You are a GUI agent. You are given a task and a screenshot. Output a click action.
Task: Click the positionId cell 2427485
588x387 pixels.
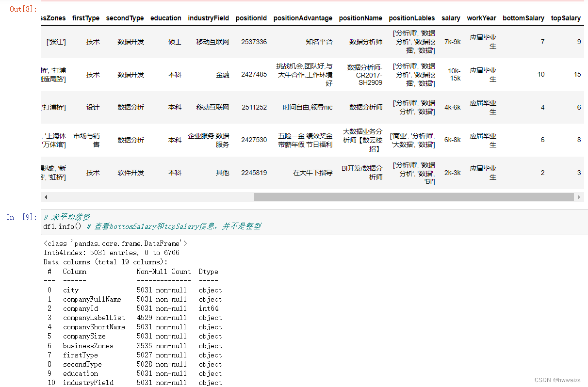(254, 75)
